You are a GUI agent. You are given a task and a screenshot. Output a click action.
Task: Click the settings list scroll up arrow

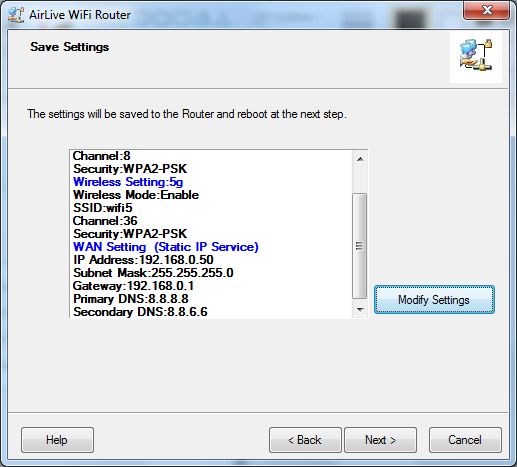(x=360, y=159)
